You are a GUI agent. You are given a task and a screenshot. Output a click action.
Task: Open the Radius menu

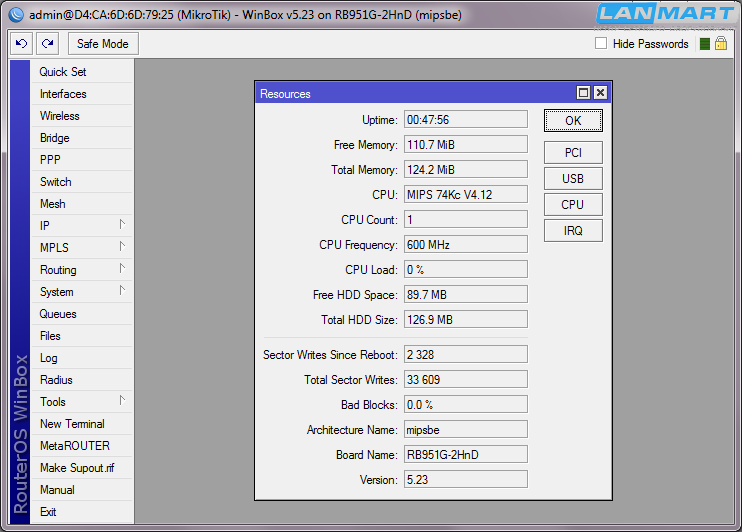(81, 380)
